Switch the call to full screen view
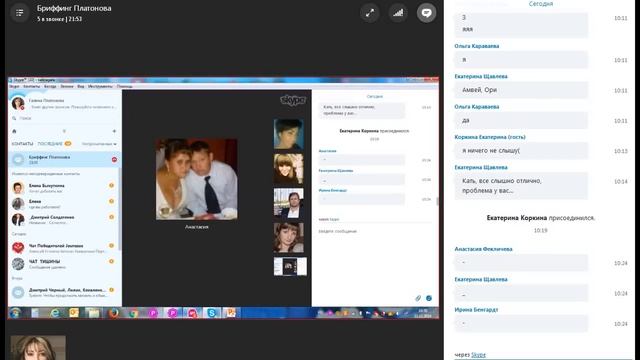The image size is (640, 360). 370,13
